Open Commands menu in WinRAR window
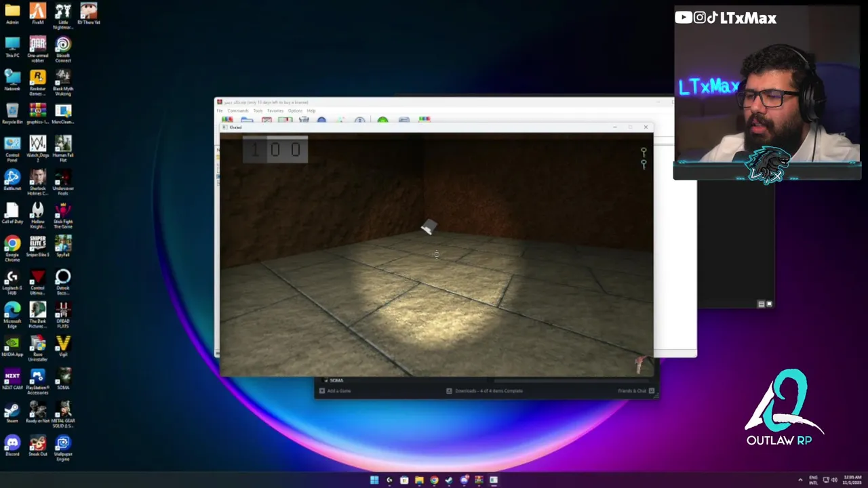 click(x=238, y=110)
